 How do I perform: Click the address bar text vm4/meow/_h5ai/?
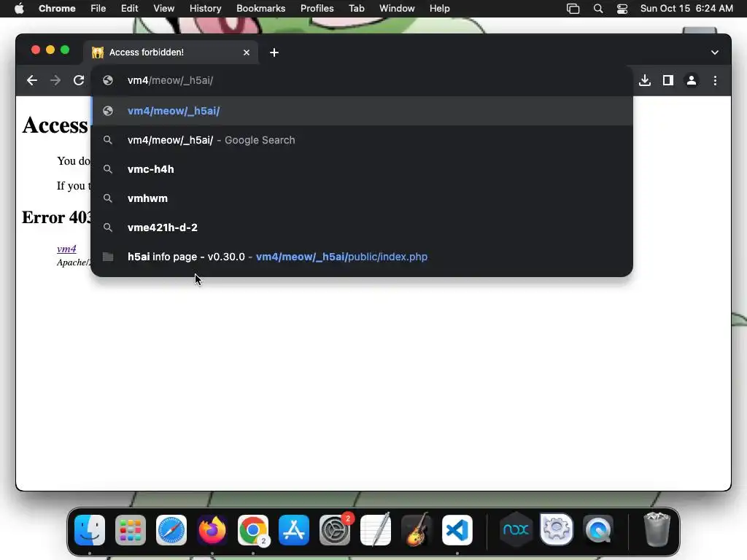[170, 80]
